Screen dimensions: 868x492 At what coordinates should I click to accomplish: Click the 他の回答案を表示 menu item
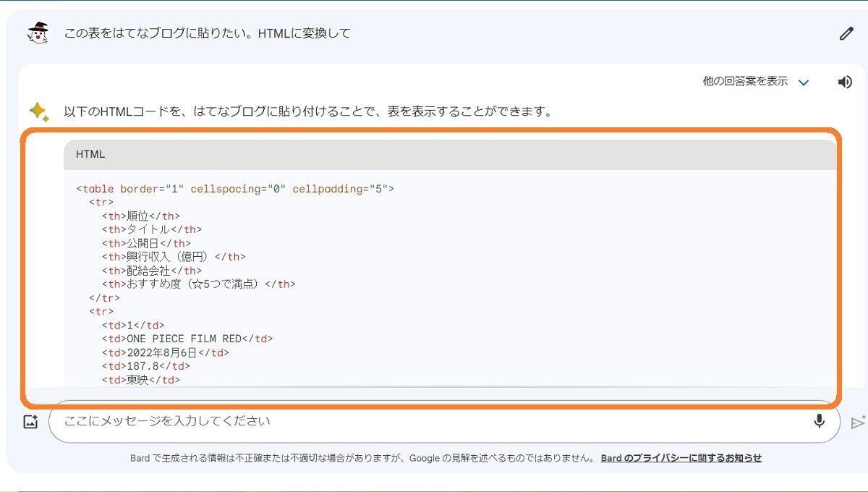[x=745, y=82]
